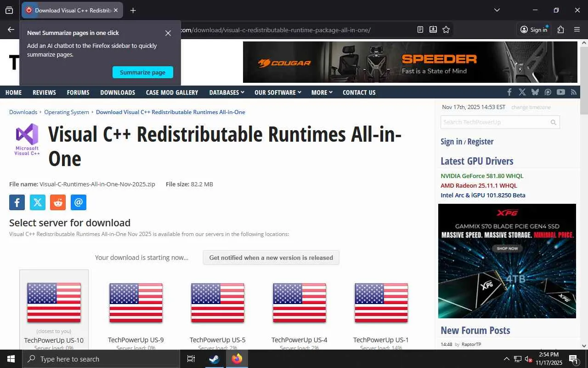Open the Firefox extensions puzzle icon

560,29
